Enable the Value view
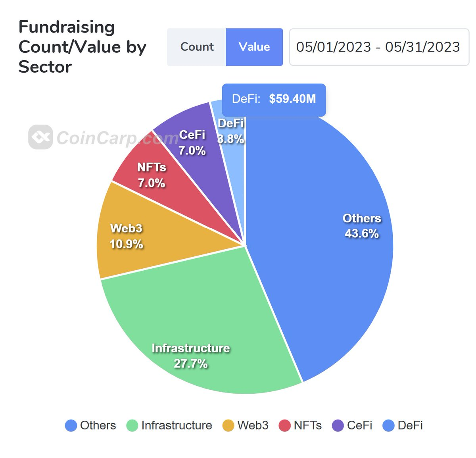This screenshot has width=476, height=458. point(254,47)
